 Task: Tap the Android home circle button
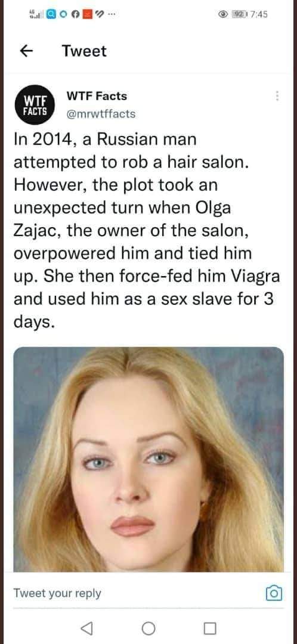click(148, 628)
